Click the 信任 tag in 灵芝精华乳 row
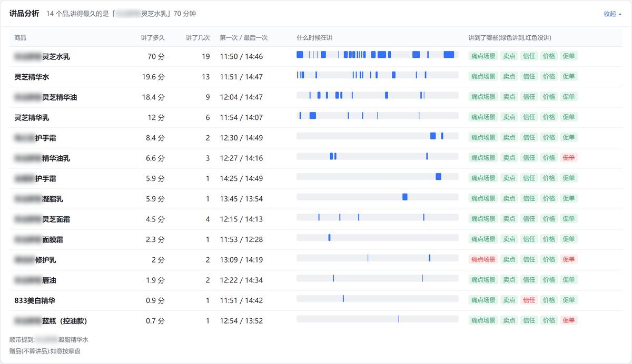 529,117
